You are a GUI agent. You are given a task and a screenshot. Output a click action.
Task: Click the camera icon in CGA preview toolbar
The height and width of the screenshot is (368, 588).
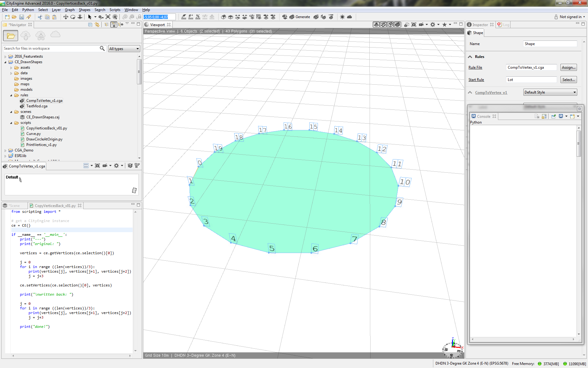[105, 166]
